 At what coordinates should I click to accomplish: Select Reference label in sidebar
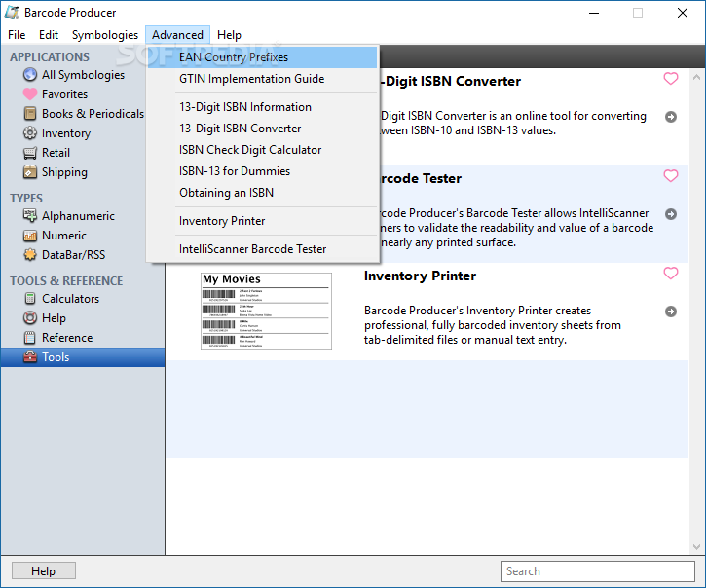[67, 338]
